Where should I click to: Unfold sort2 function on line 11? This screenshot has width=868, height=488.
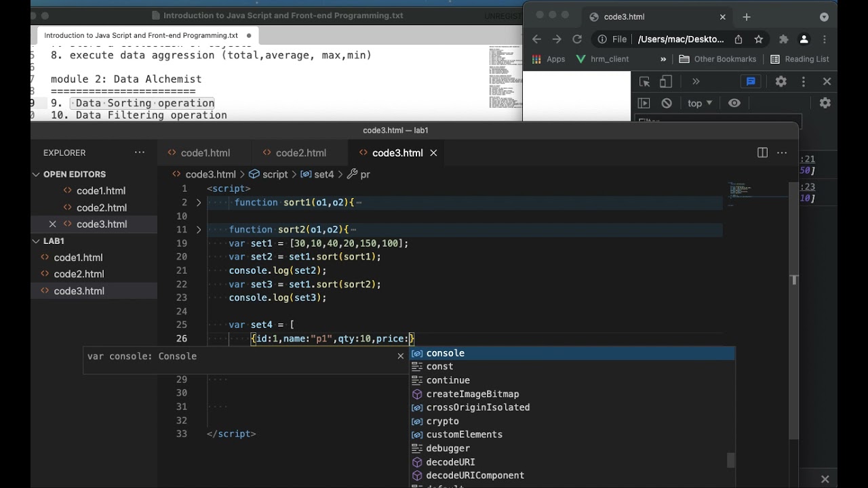pyautogui.click(x=199, y=230)
